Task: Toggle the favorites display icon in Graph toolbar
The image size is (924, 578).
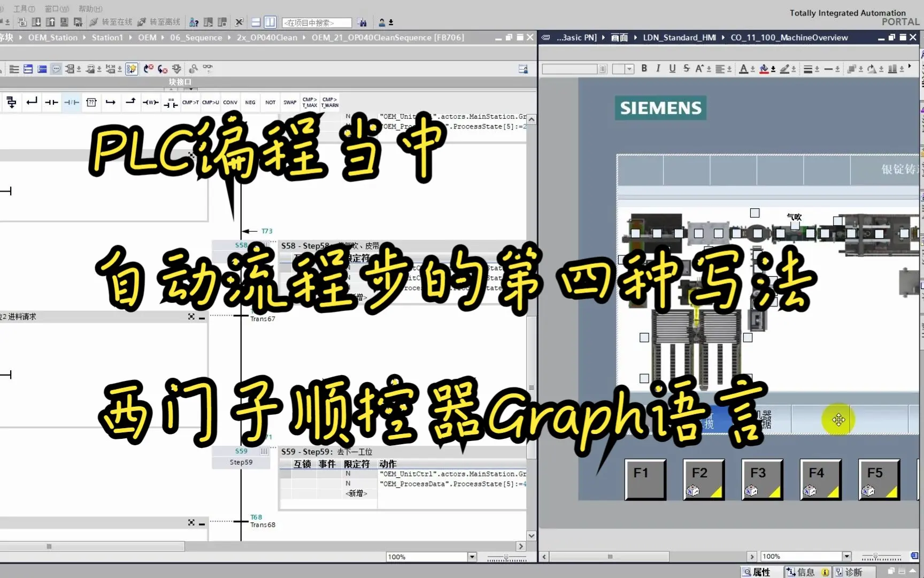Action: pyautogui.click(x=132, y=69)
